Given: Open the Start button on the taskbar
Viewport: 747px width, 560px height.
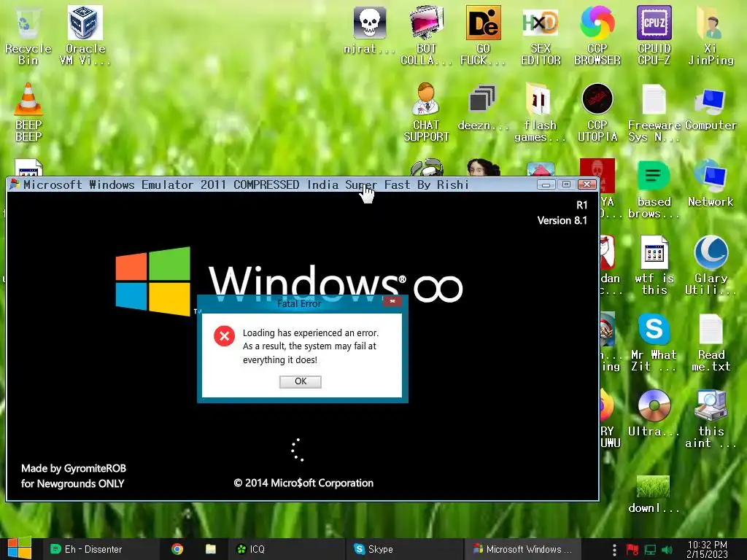Looking at the screenshot, I should click(x=20, y=548).
